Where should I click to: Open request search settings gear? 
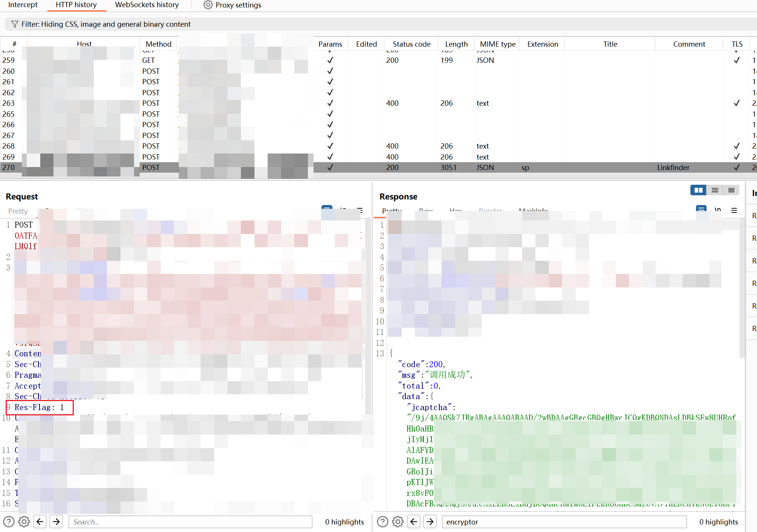[24, 522]
